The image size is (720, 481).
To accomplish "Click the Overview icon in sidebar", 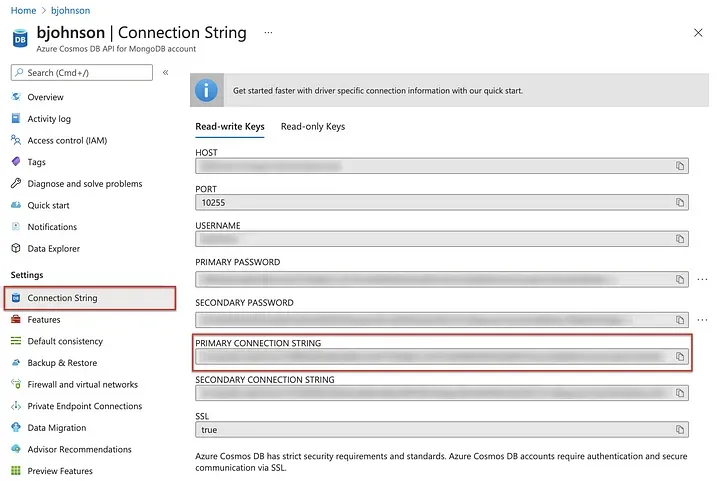I will pos(16,96).
